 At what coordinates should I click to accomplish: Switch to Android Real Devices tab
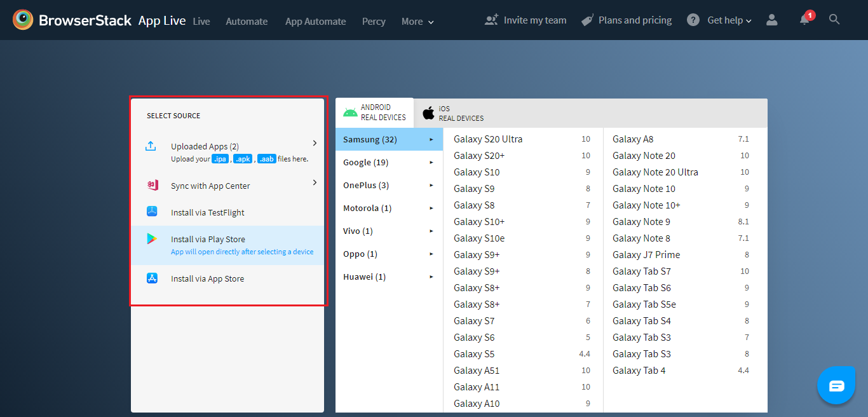coord(374,113)
